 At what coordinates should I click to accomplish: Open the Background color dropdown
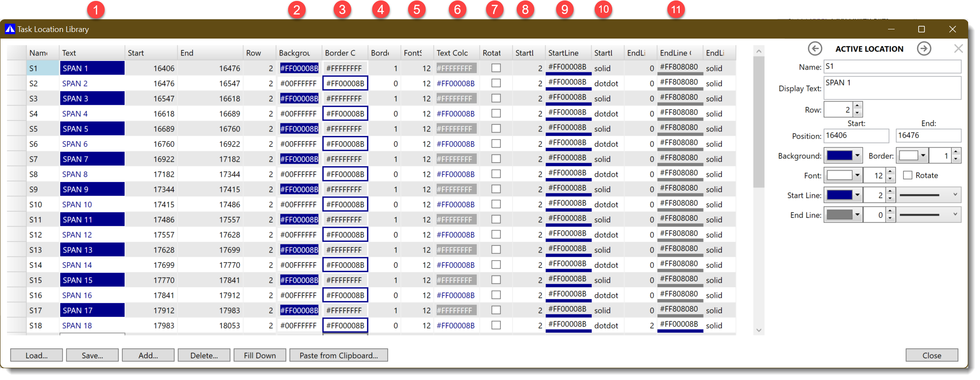[857, 156]
